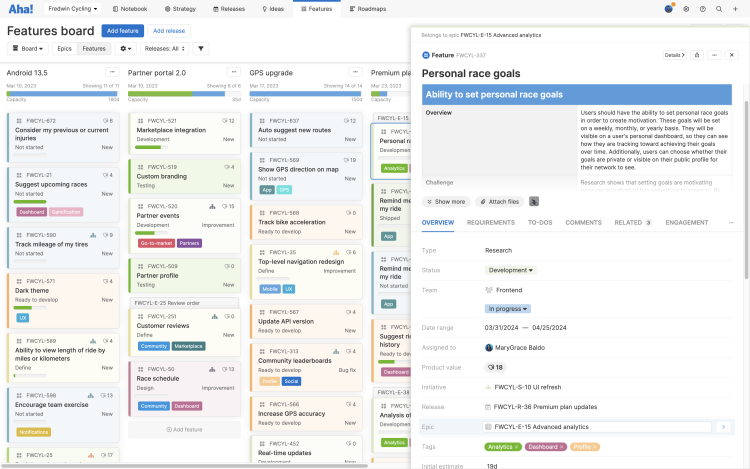Click the Epic field FWCYL-E-15 Advanced analytics
The height and width of the screenshot is (469, 750).
tap(597, 427)
